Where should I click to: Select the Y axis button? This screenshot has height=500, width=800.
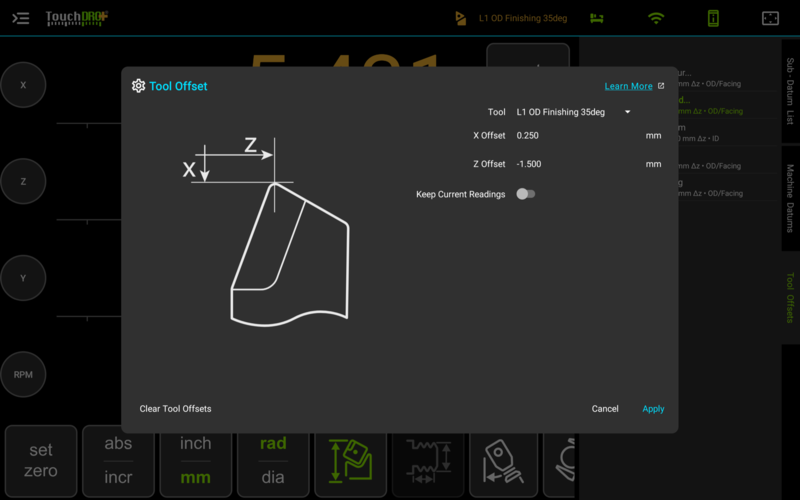coord(23,278)
